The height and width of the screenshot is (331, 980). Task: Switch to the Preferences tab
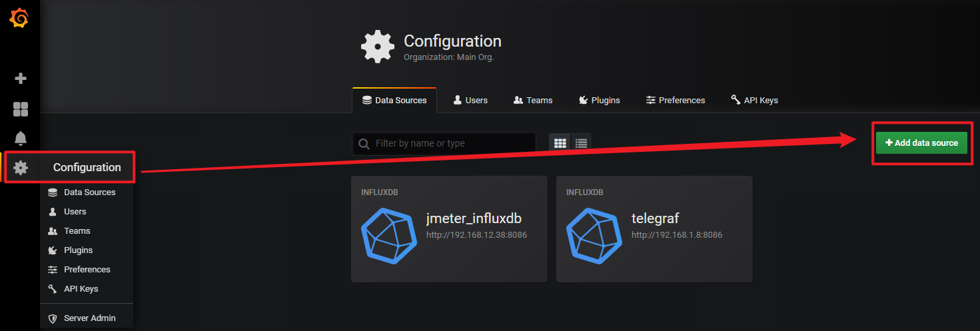[x=676, y=100]
